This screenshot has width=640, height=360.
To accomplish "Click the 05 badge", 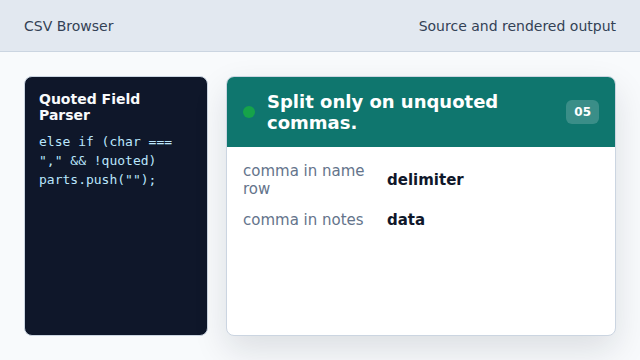I will (582, 112).
